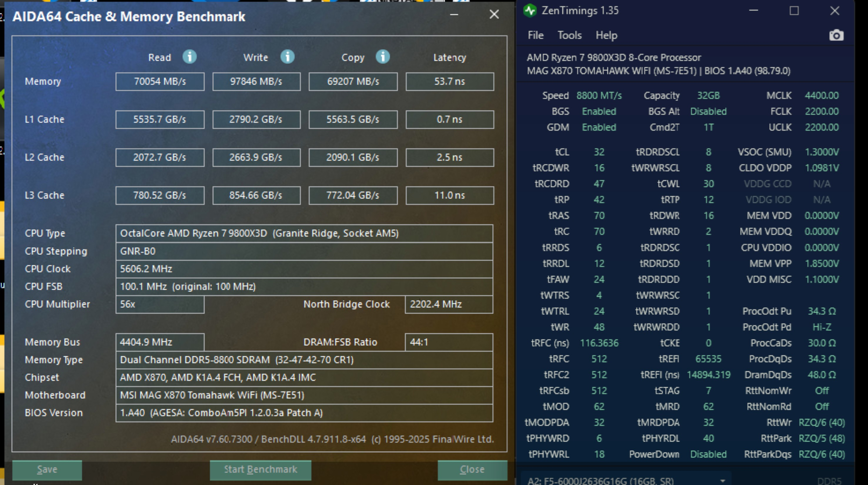Click the CPU Type text field

(x=304, y=233)
